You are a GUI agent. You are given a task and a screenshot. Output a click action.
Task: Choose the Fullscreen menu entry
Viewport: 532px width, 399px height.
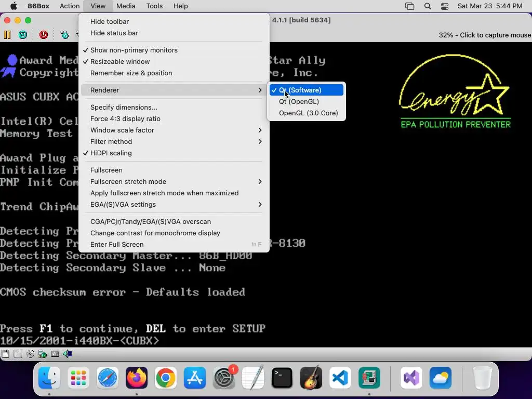[x=174, y=170]
